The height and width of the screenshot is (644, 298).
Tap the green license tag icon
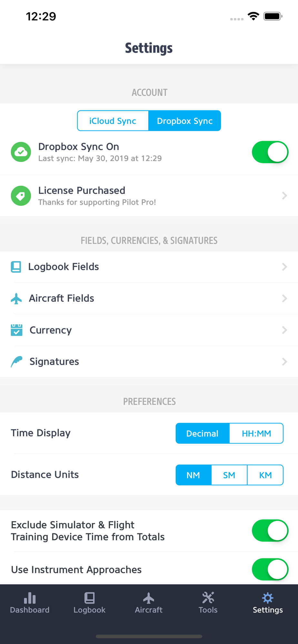pos(21,196)
